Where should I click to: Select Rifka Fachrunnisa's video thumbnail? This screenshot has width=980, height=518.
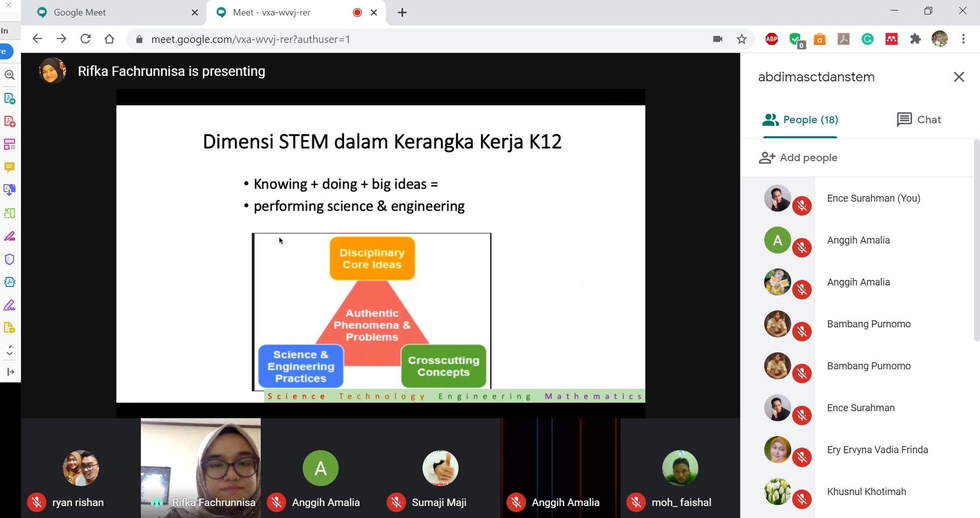click(201, 468)
